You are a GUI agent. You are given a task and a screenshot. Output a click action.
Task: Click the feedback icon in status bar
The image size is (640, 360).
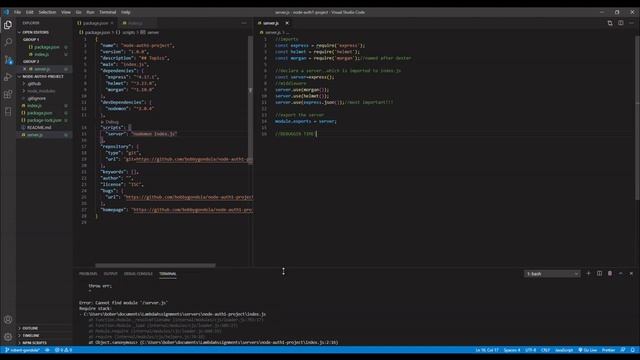tap(623, 350)
